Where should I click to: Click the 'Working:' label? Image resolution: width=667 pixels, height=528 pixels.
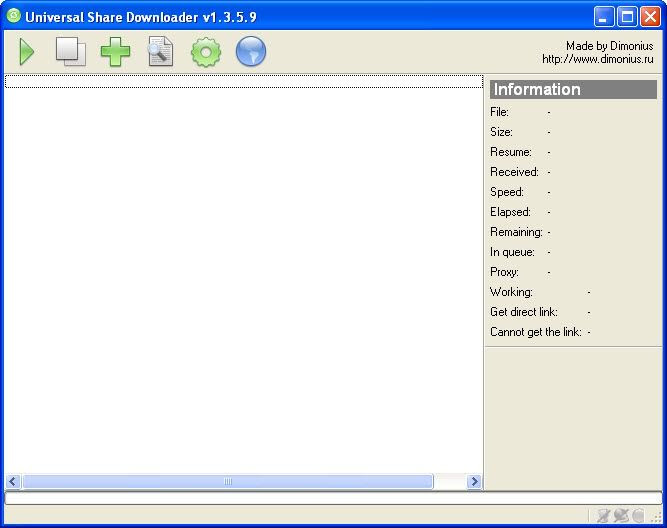pyautogui.click(x=511, y=292)
